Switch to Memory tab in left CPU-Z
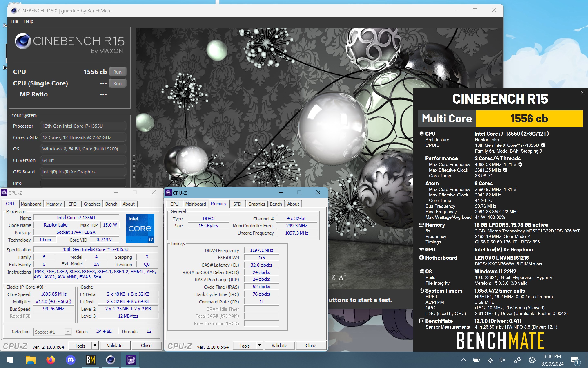This screenshot has height=368, width=588. coord(54,204)
